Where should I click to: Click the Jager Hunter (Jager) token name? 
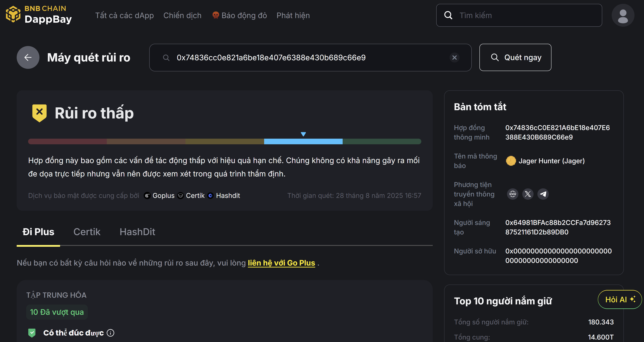pyautogui.click(x=551, y=161)
